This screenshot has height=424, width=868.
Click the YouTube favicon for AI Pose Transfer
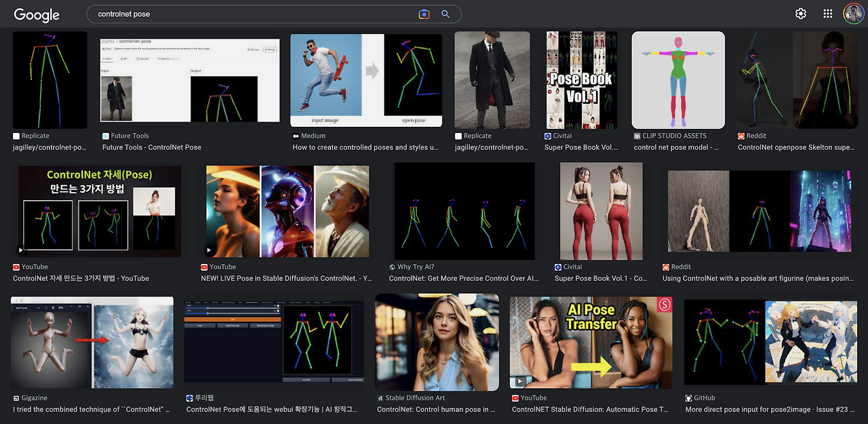point(515,398)
